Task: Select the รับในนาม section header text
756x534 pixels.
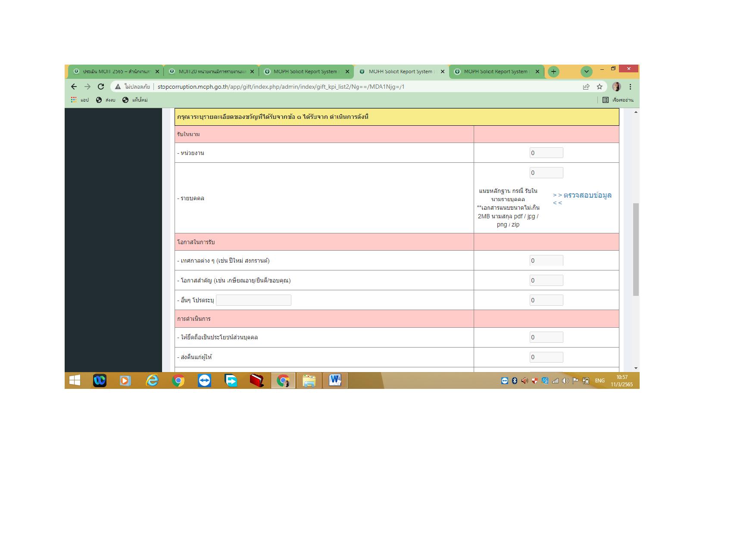Action: (188, 134)
